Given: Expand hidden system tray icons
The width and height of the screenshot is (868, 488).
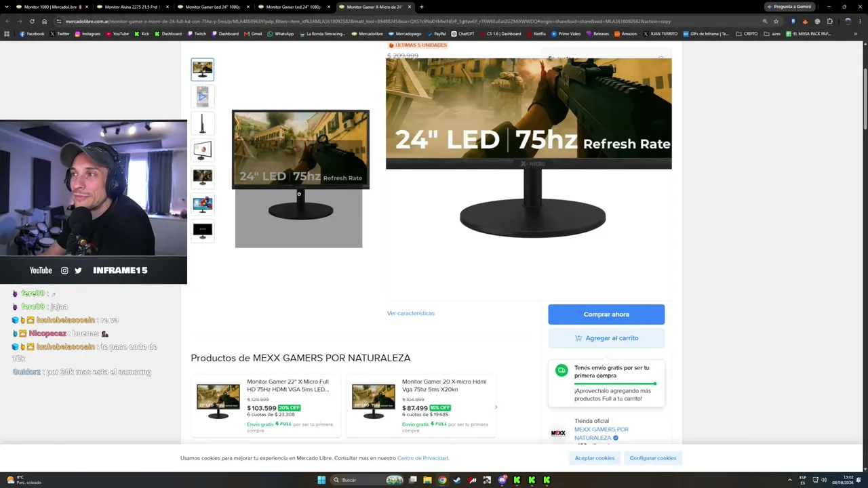Looking at the screenshot, I should 789,480.
